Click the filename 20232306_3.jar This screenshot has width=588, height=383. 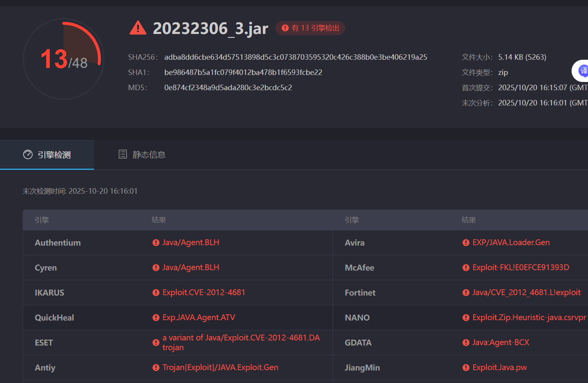(x=210, y=28)
